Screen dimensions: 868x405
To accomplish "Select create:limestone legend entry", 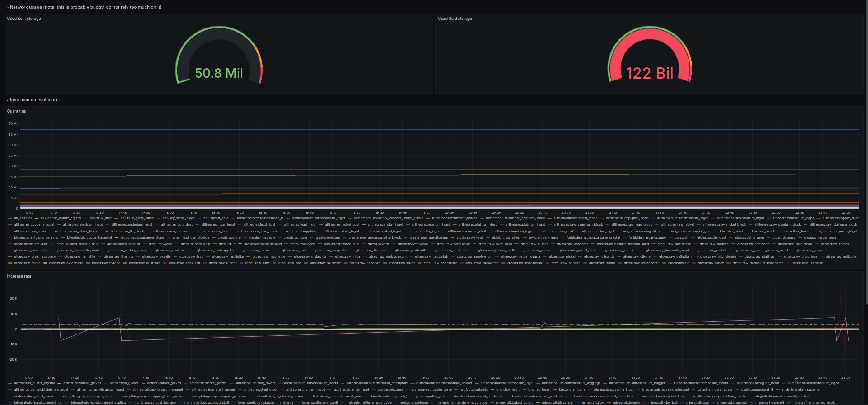I will coord(262,237).
